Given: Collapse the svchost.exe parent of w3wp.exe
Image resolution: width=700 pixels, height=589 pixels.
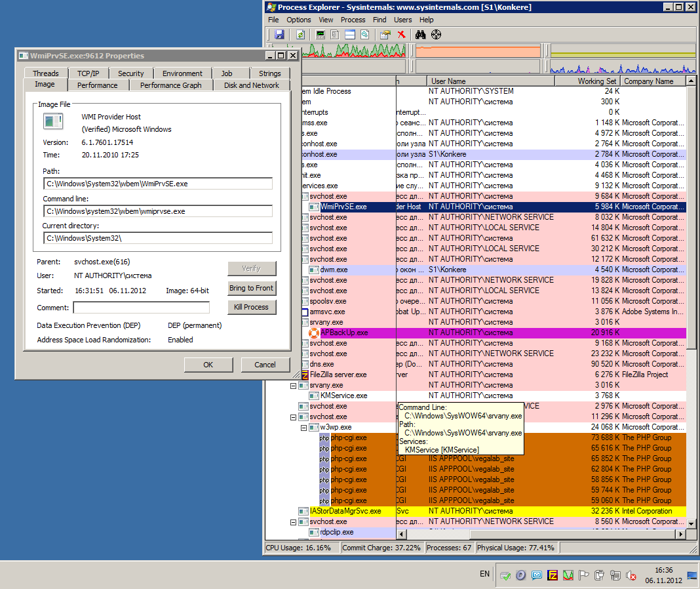Looking at the screenshot, I should 293,417.
